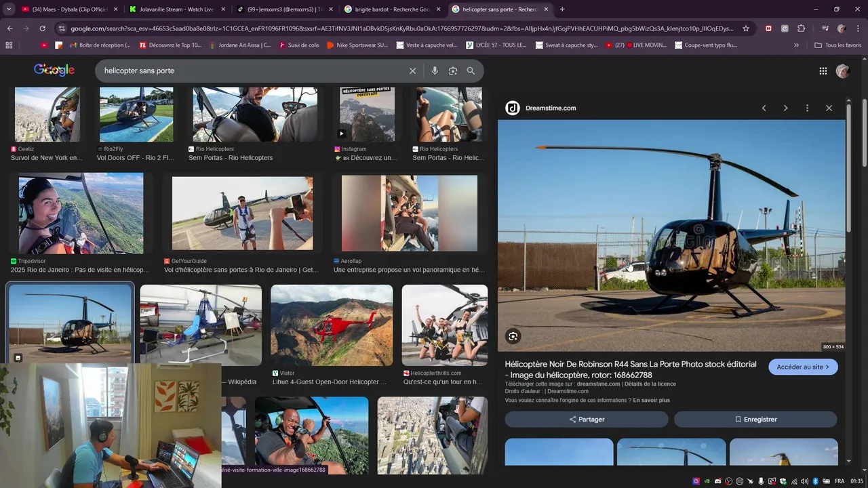This screenshot has width=868, height=488.
Task: Click the page vertical scrollbar
Action: click(864, 132)
